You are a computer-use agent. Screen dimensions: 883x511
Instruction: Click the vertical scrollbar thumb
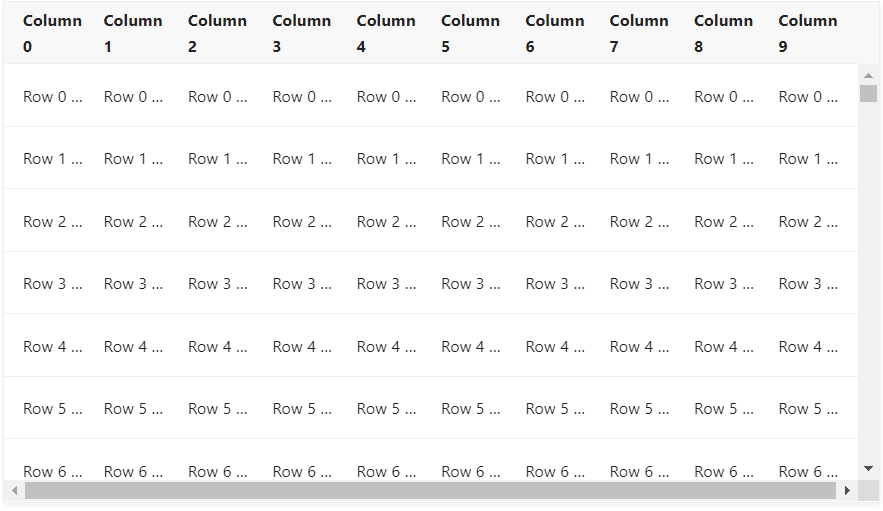pos(868,94)
